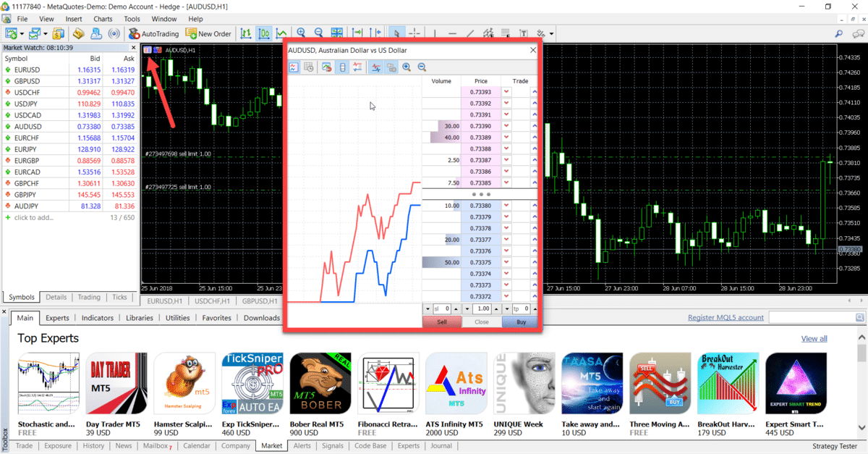
Task: Zoom out the depth of market chart
Action: point(422,67)
